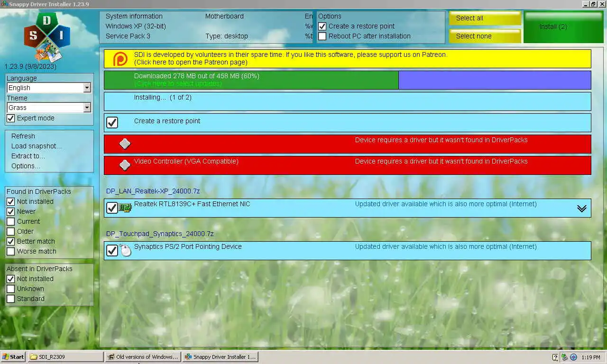Click the Windows XP (32-bit) system info text

tap(136, 26)
